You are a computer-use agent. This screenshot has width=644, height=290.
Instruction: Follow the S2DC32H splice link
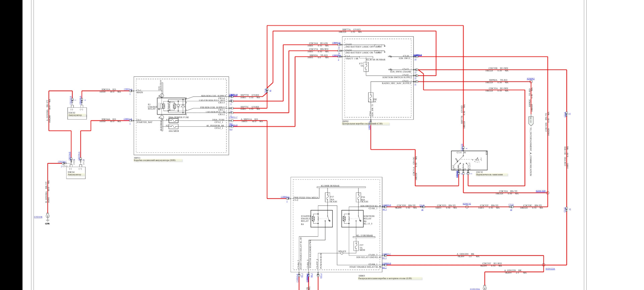540,191
